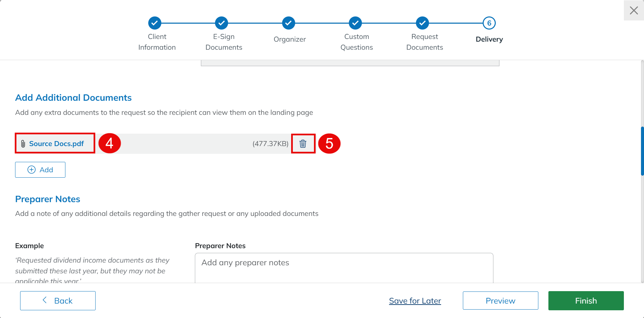This screenshot has width=644, height=318.
Task: Select the Custom Questions step label
Action: 357,42
